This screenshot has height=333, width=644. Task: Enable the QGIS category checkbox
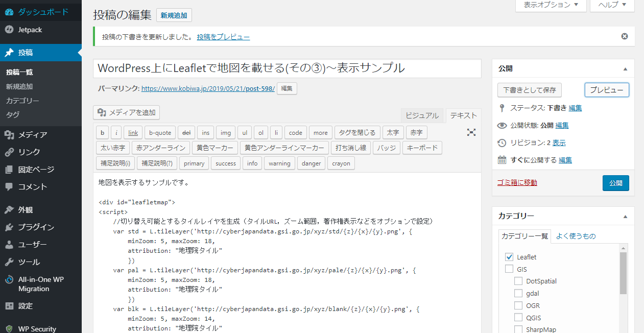[518, 318]
